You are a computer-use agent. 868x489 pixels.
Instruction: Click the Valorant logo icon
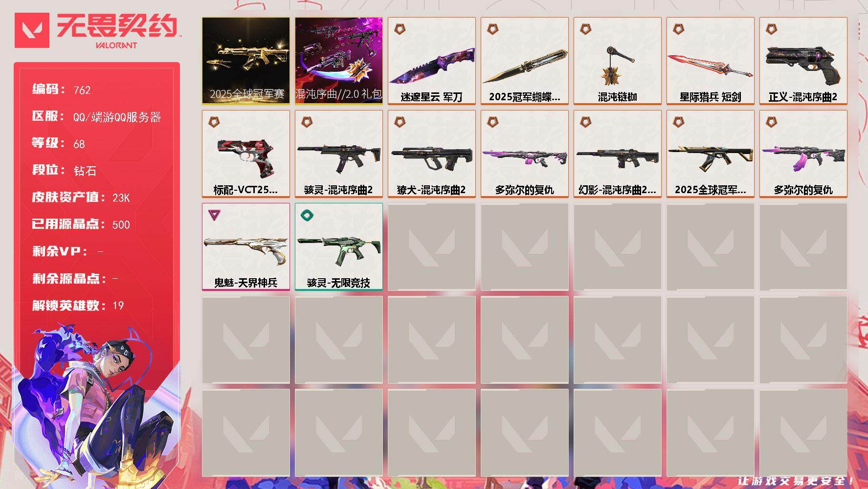click(x=32, y=30)
